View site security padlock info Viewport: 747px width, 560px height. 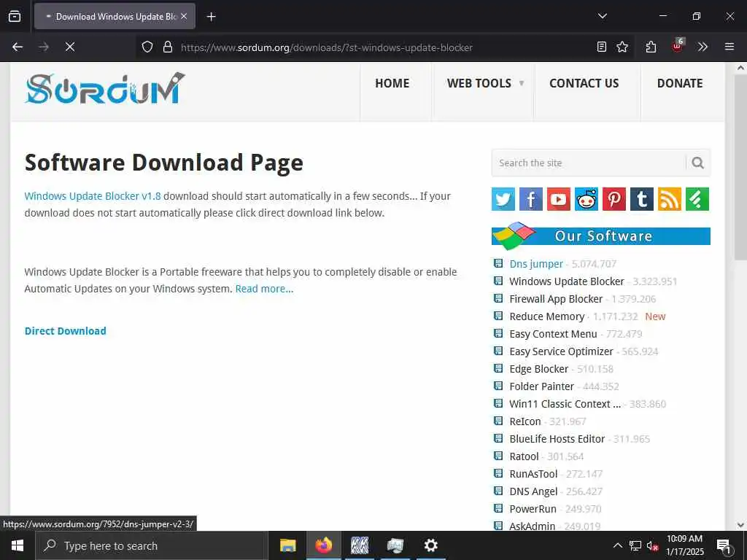click(x=168, y=47)
